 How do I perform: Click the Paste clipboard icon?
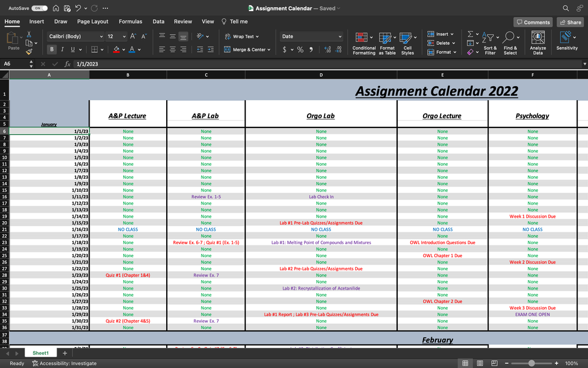pos(13,41)
